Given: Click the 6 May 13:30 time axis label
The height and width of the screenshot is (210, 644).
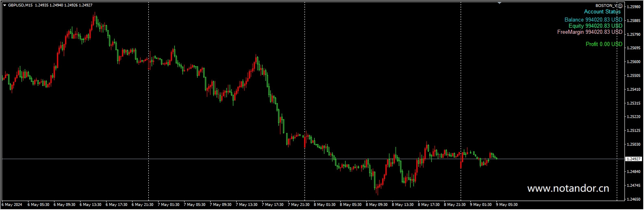Looking at the screenshot, I should coord(90,205).
